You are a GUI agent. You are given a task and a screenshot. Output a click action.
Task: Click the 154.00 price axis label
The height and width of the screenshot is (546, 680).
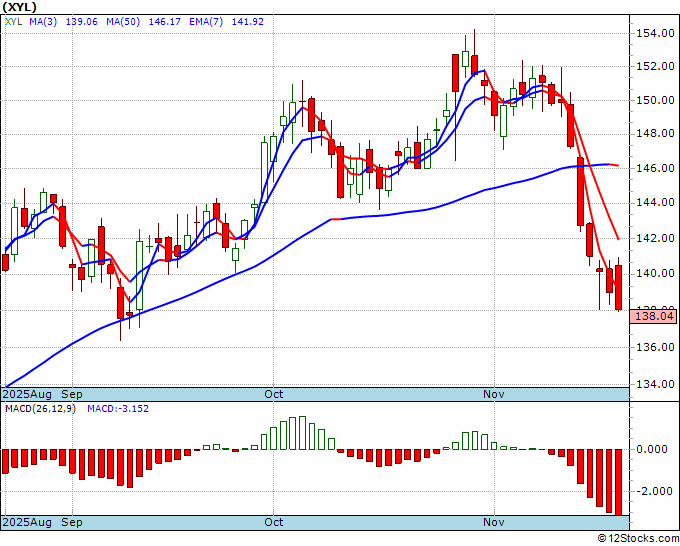[655, 33]
